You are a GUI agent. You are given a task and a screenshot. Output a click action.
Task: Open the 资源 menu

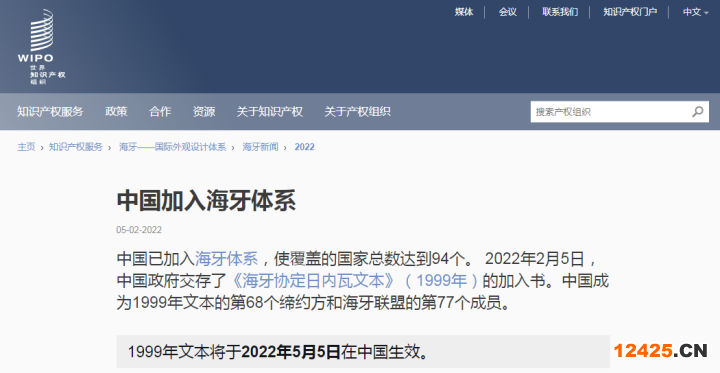click(204, 112)
